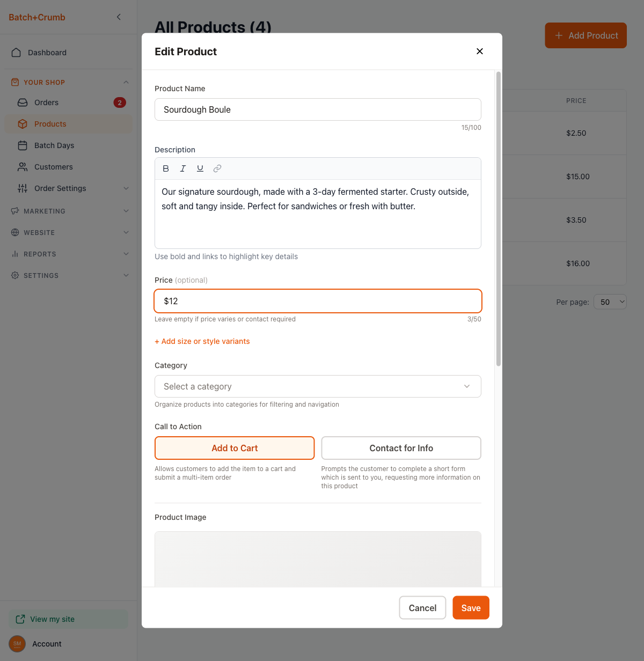Select the Add to Cart option
This screenshot has width=644, height=661.
235,448
